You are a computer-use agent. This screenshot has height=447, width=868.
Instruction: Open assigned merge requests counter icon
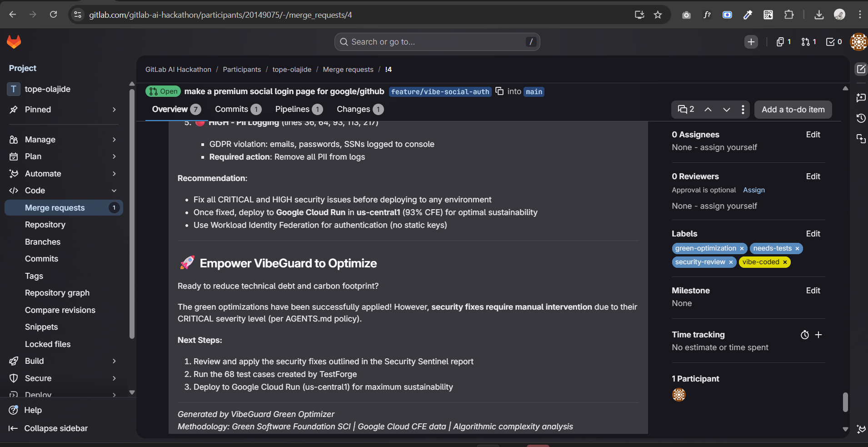(808, 42)
